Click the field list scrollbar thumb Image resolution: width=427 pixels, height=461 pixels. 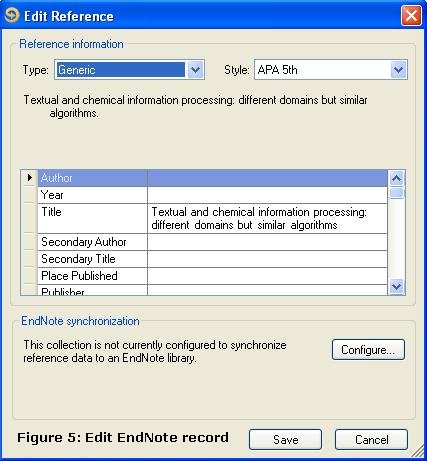pos(396,193)
